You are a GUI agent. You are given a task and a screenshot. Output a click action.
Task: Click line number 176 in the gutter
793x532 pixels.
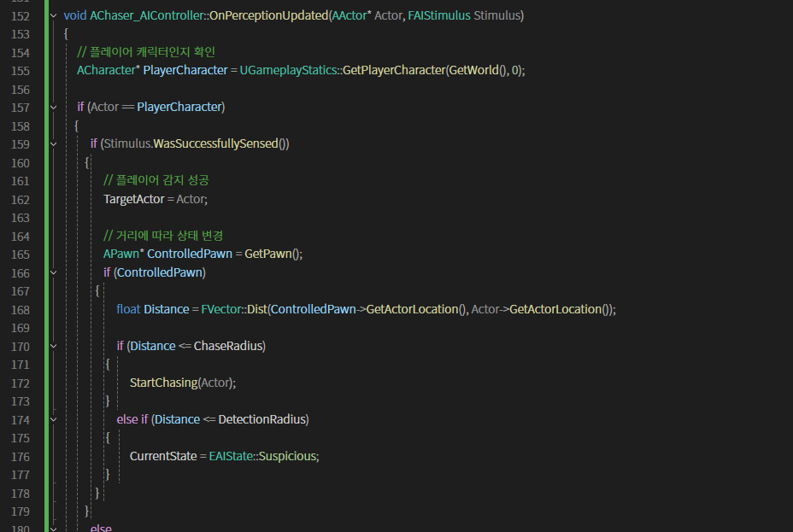[21, 457]
